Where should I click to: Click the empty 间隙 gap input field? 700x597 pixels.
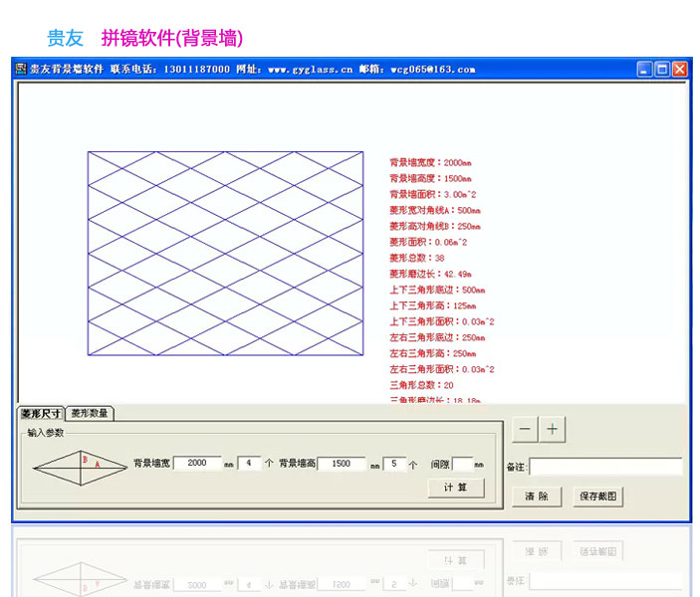coord(462,464)
